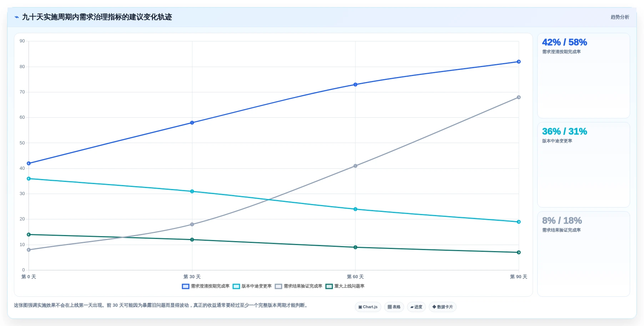Click the 趋势分析 tag in header

click(620, 17)
